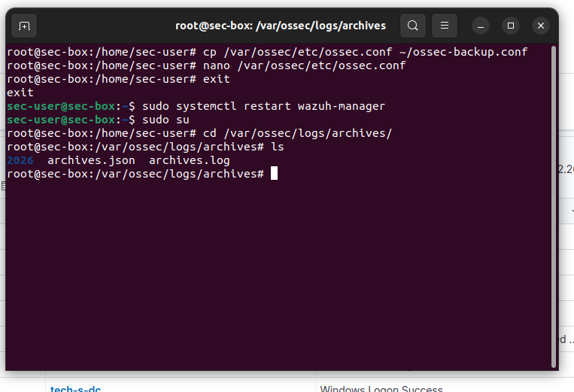Click archives.log in the ls output
This screenshot has height=392, width=574.
click(189, 160)
